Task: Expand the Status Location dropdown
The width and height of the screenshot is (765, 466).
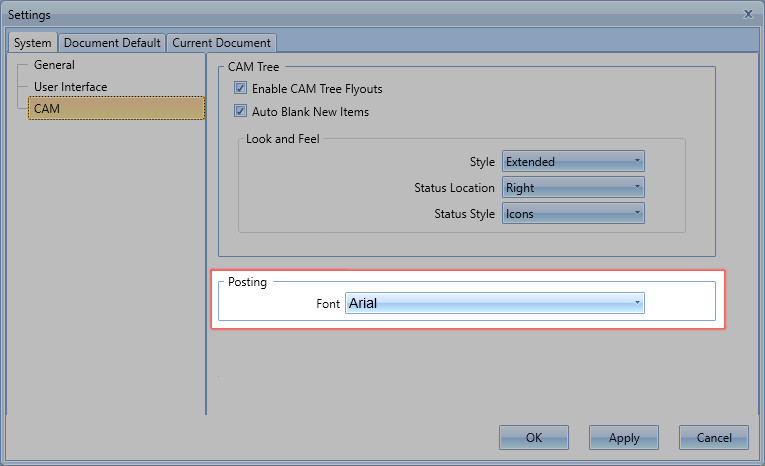Action: coord(573,187)
